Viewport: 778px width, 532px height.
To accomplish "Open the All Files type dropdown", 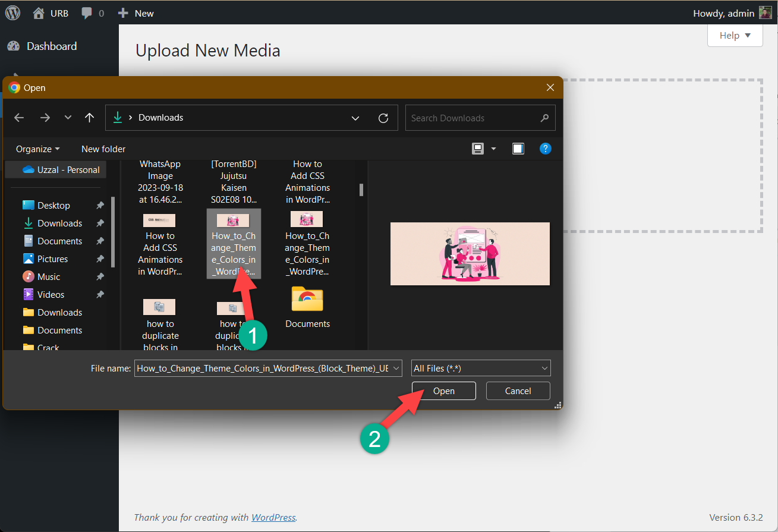I will (x=481, y=368).
